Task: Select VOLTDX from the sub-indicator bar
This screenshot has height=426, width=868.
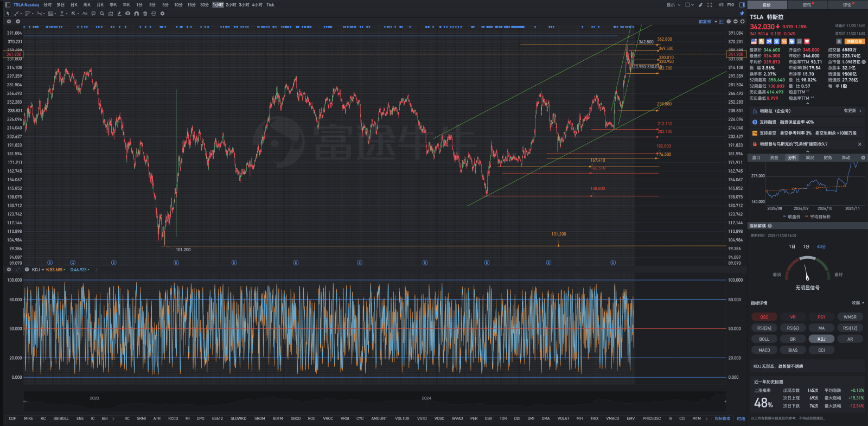Action: pyautogui.click(x=402, y=418)
